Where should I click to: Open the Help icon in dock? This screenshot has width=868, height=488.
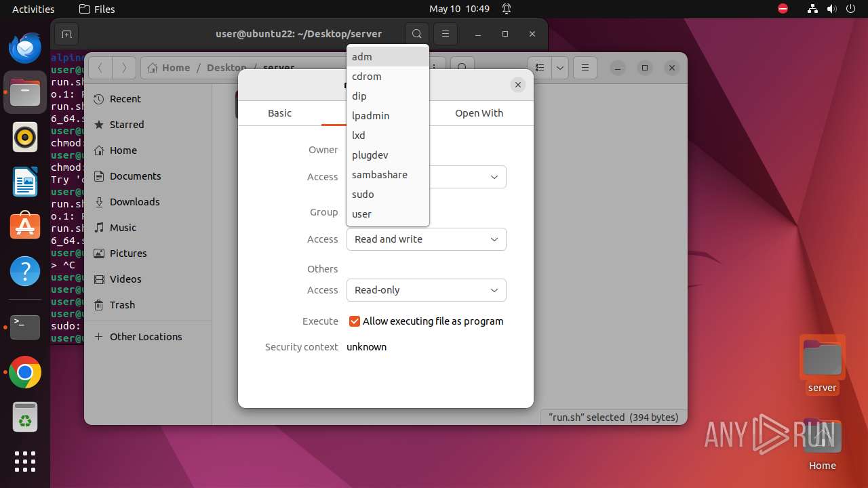click(x=25, y=272)
